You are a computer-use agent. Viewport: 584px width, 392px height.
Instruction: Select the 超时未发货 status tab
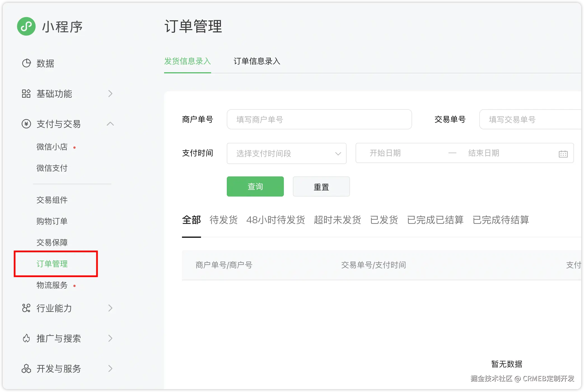[337, 220]
